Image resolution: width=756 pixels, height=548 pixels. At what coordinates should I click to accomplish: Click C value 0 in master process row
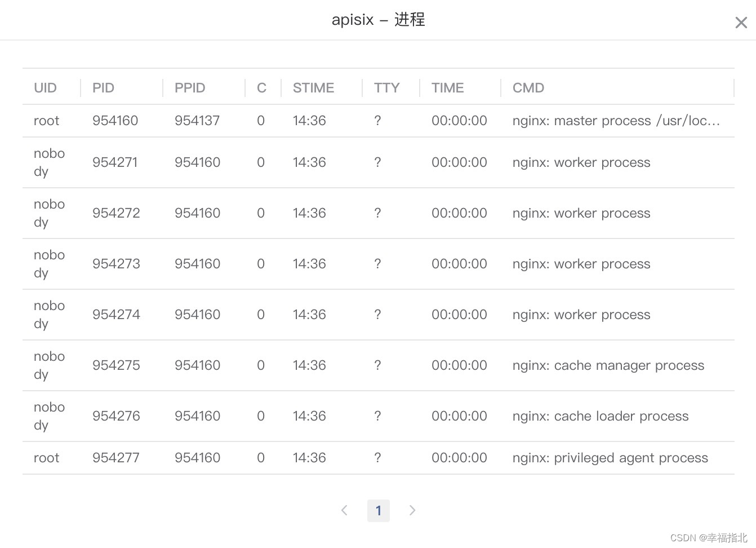tap(261, 121)
